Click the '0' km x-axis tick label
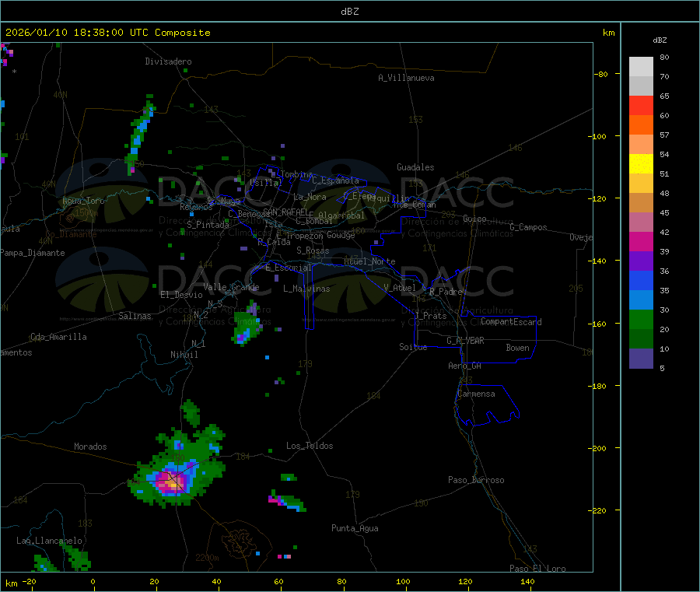 pos(93,581)
